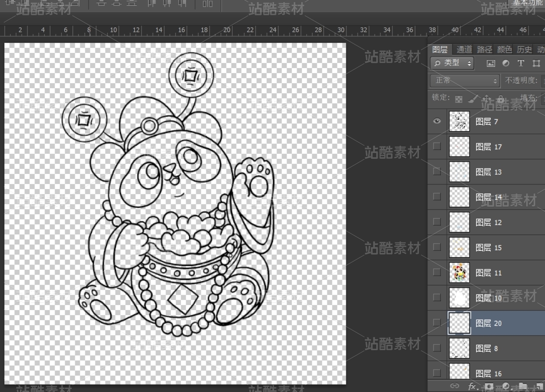545x392 pixels.
Task: Create a new layer icon
Action: click(539, 386)
